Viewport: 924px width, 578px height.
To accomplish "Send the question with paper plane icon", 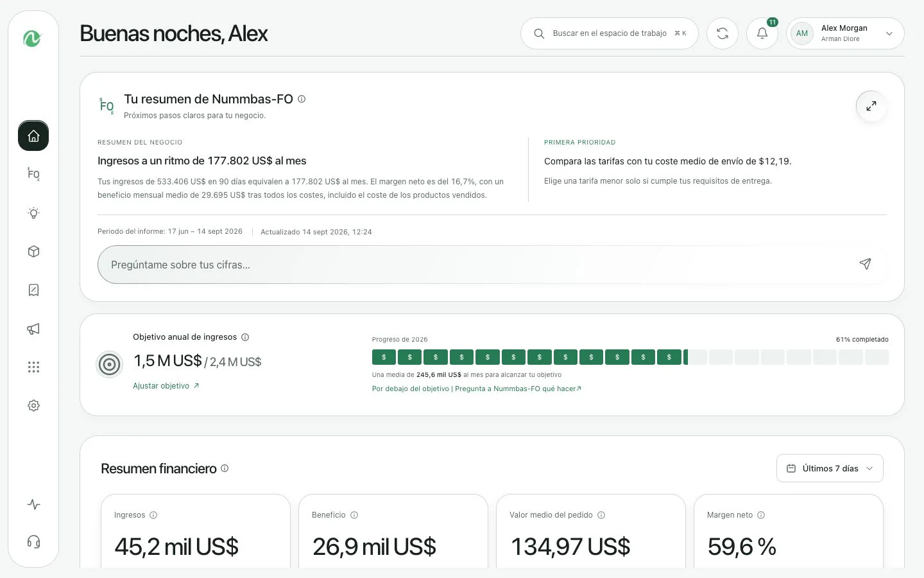I will tap(865, 264).
